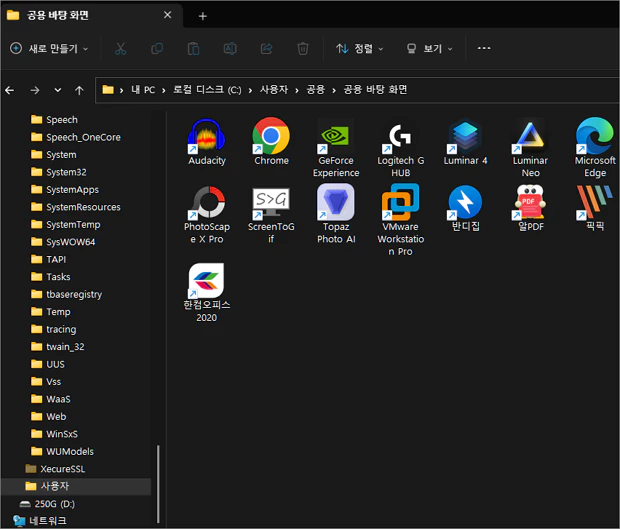
Task: Open recent locations chevron dropdown
Action: pos(58,91)
